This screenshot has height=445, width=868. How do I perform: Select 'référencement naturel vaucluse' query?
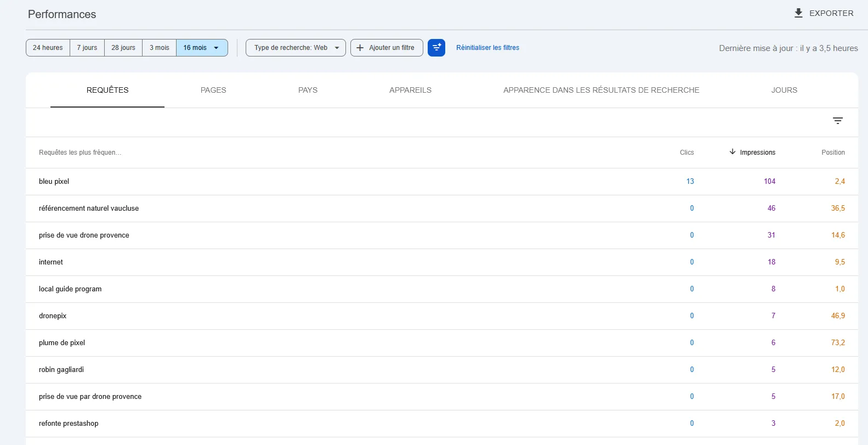tap(441, 209)
